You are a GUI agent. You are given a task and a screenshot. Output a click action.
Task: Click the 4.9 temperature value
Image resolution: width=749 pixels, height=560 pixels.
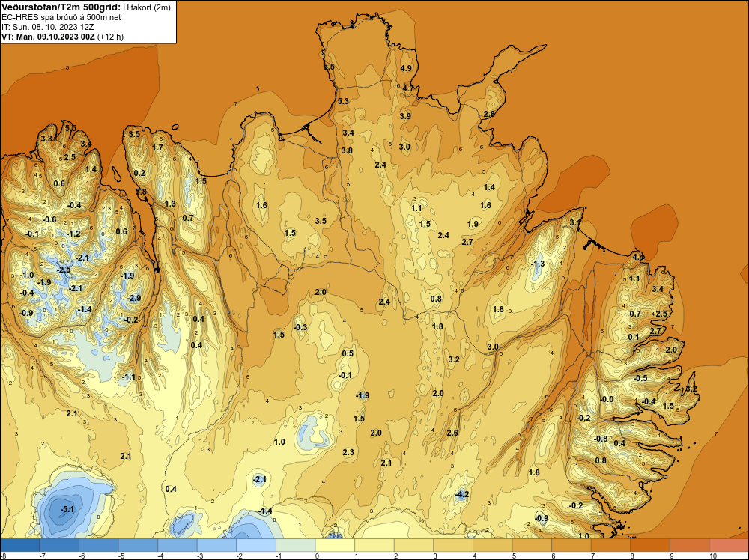point(406,68)
